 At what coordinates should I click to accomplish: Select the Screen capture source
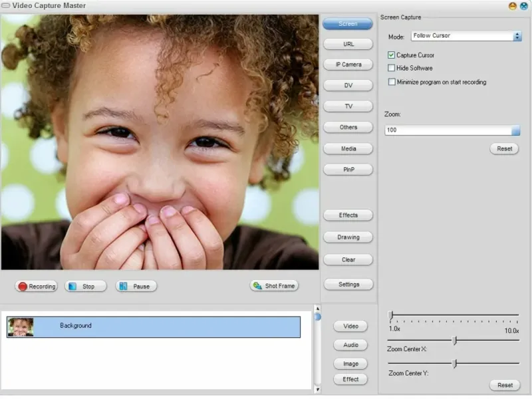pyautogui.click(x=348, y=24)
